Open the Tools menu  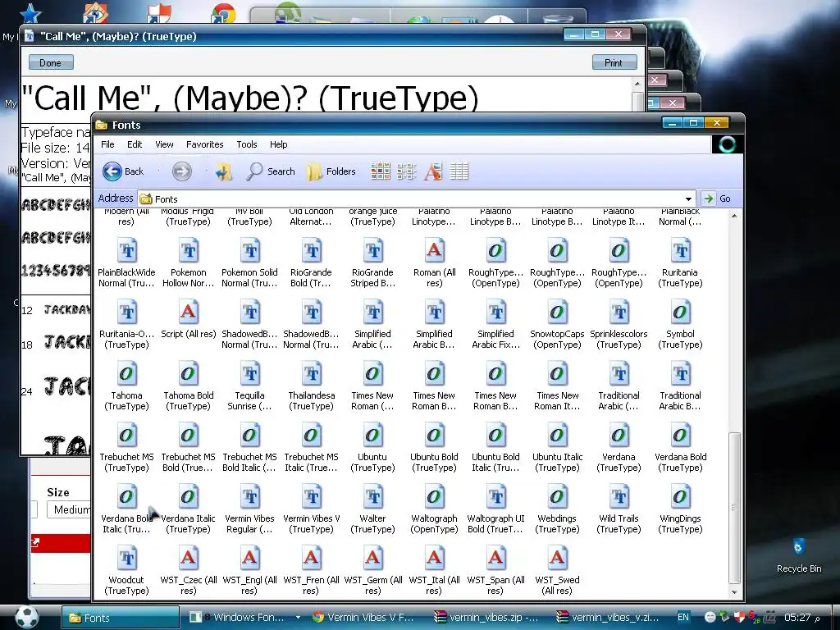point(246,144)
